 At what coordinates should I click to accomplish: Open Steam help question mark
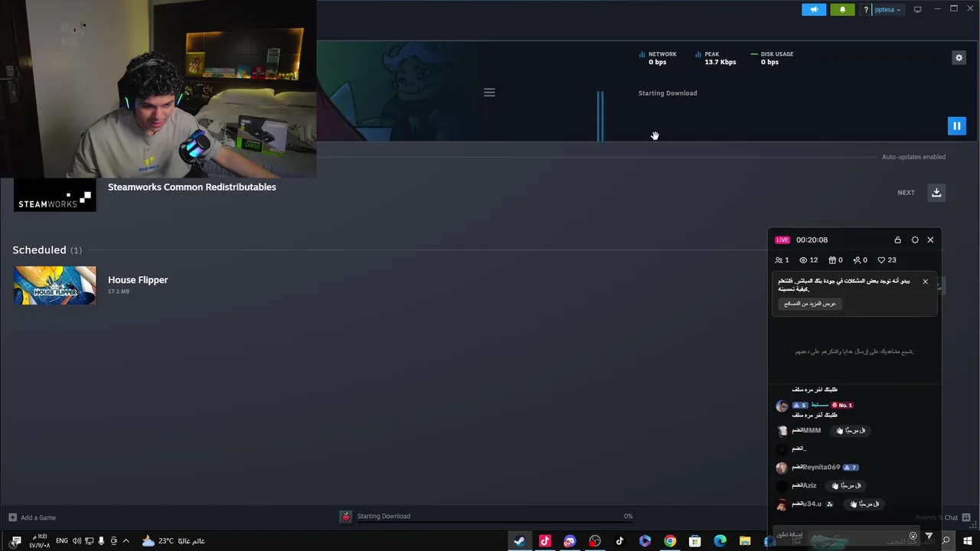coord(866,9)
